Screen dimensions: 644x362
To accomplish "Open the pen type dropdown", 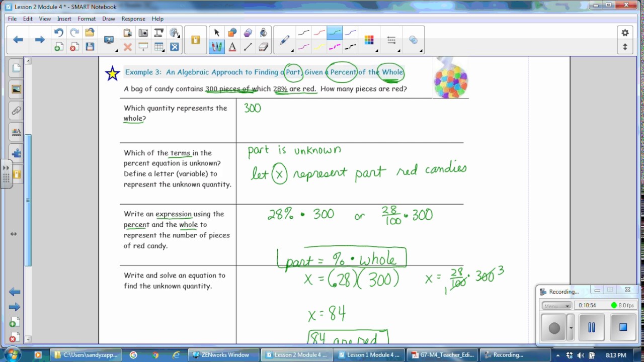I will point(285,41).
